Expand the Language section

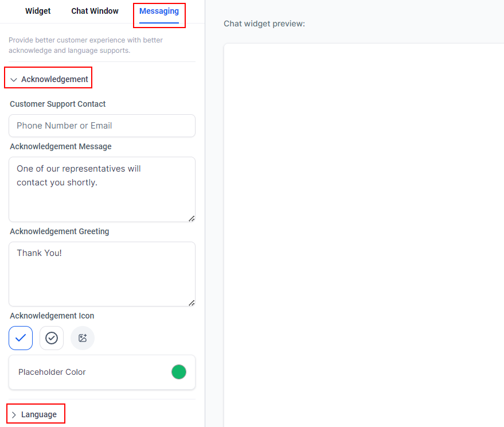[39, 414]
